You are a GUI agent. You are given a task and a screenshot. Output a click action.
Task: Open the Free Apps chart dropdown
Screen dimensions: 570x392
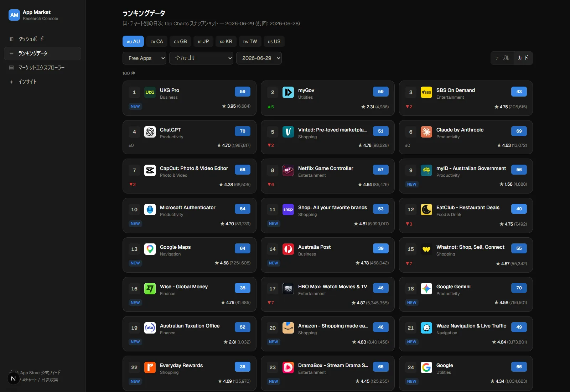tap(144, 58)
